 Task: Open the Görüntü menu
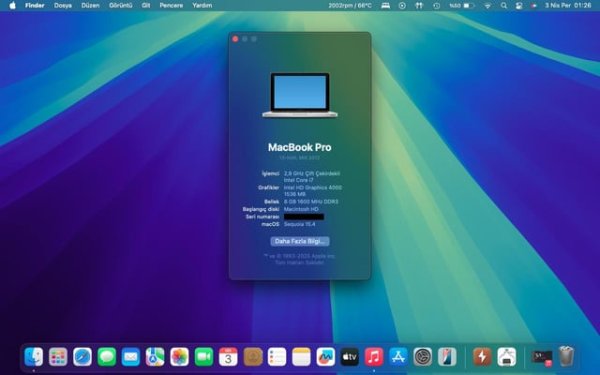[x=121, y=5]
